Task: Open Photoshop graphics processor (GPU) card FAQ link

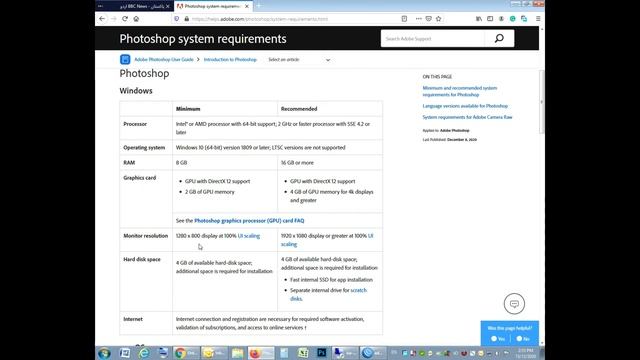Action: (249, 220)
